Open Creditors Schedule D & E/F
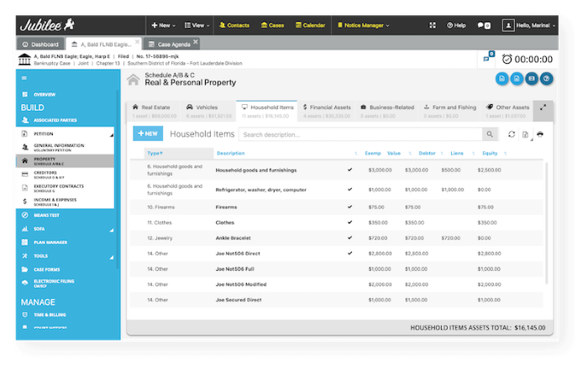 [65, 175]
